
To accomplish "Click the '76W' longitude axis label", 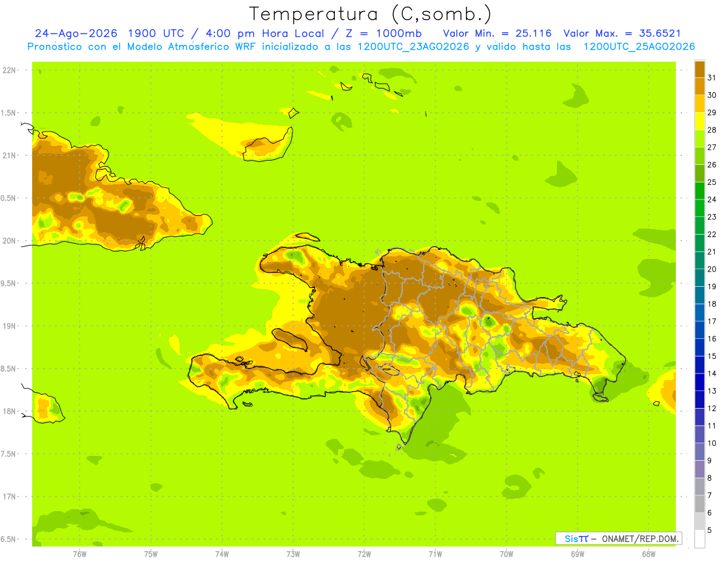I will pos(79,554).
